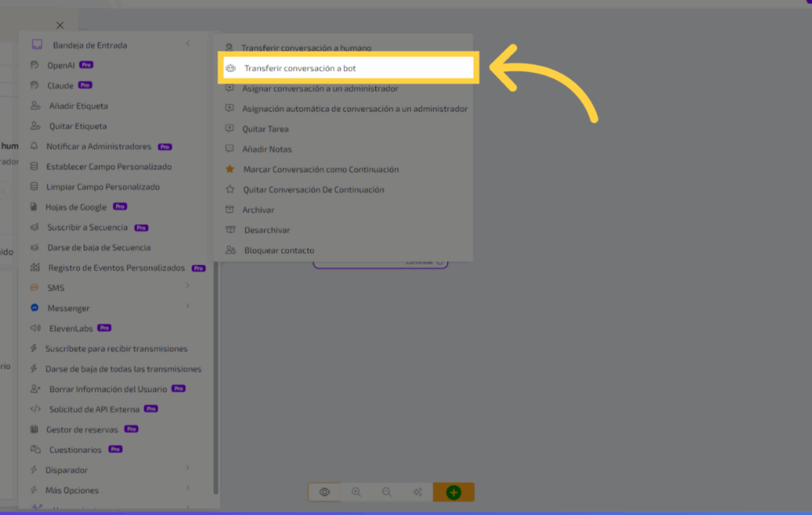
Task: Click the zoom in magnifier icon
Action: 356,492
